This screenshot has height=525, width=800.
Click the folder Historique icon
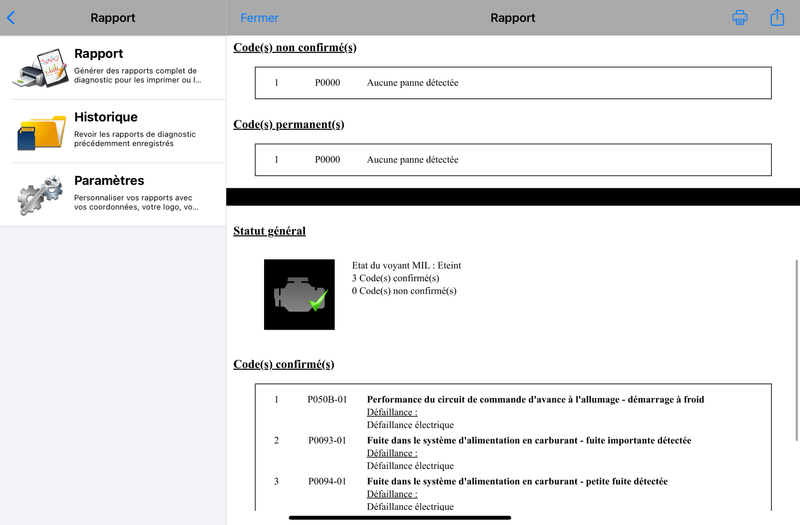[x=41, y=132]
